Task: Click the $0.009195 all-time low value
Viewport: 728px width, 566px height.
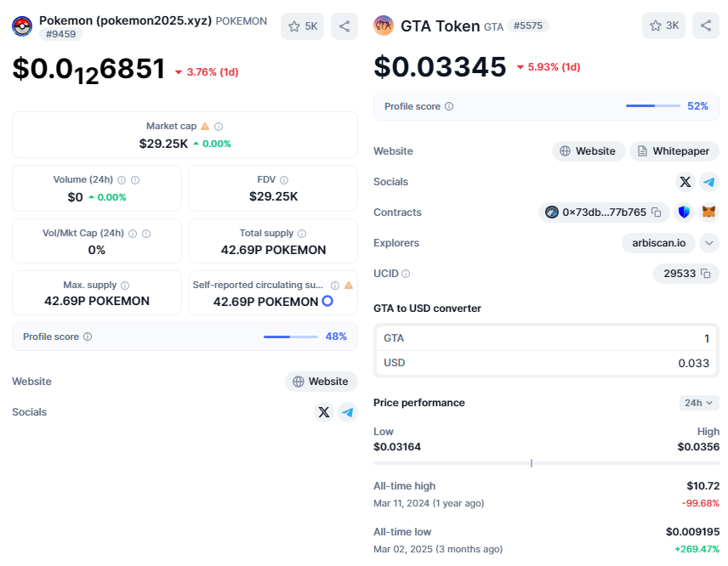Action: coord(693,532)
